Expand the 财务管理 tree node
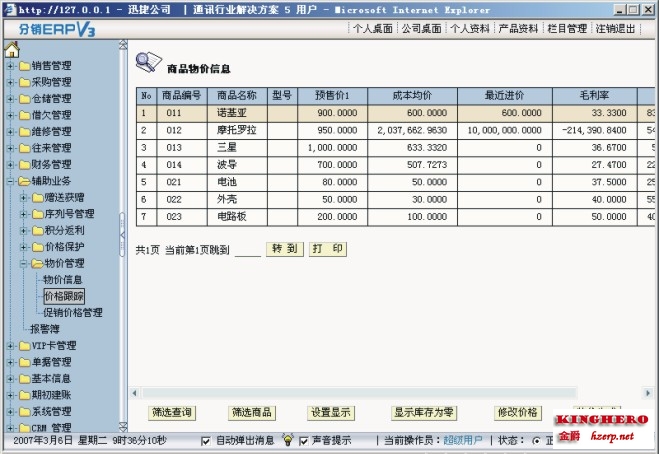659x454 pixels. pos(11,165)
